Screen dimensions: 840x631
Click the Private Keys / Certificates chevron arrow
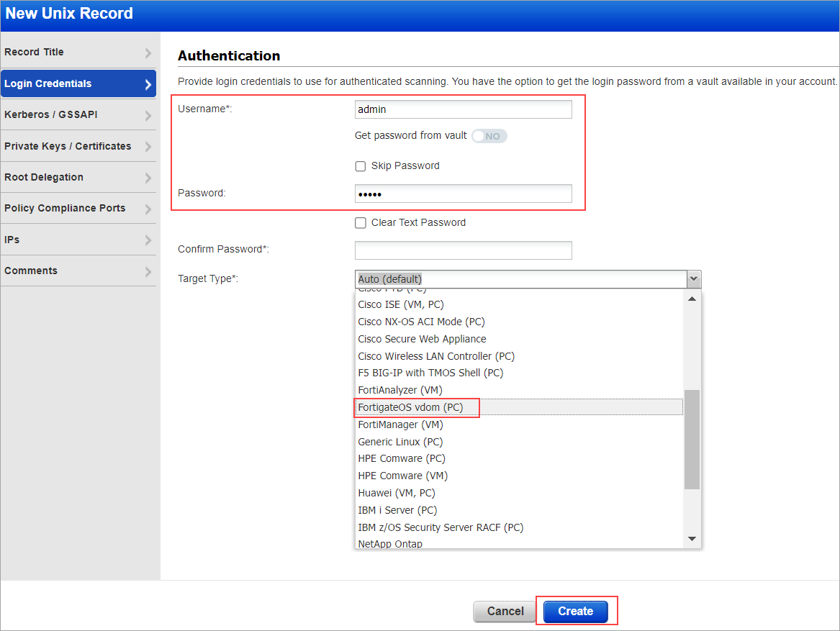(149, 145)
